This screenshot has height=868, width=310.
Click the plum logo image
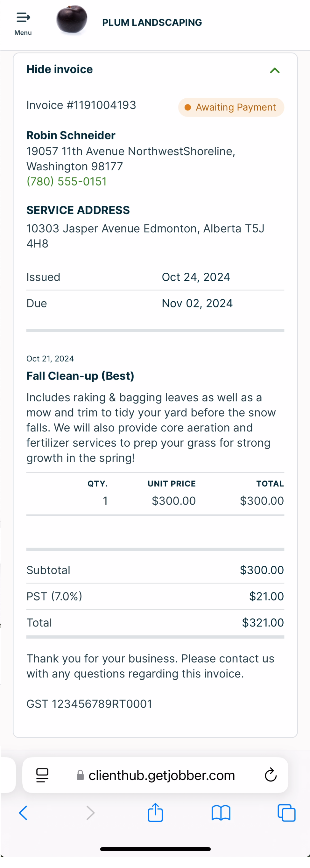[x=71, y=20]
